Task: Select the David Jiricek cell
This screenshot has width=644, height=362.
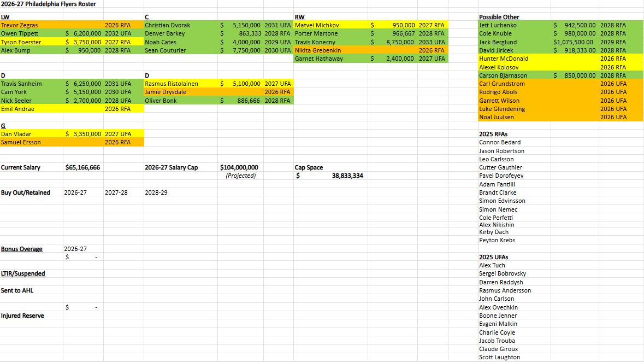Action: coord(515,50)
